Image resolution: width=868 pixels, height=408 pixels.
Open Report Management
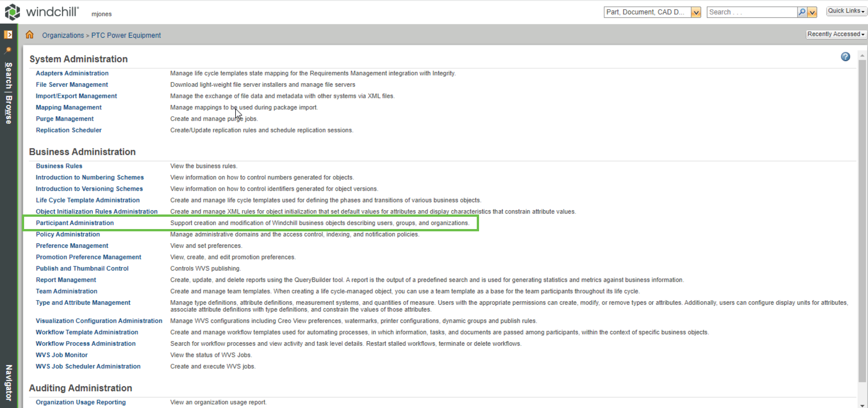(66, 280)
